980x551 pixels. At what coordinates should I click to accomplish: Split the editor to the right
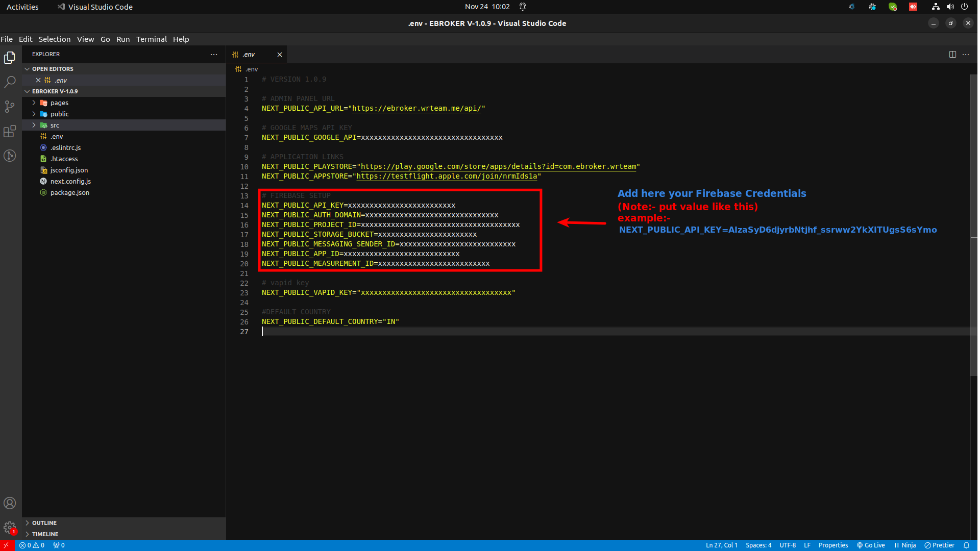(952, 55)
